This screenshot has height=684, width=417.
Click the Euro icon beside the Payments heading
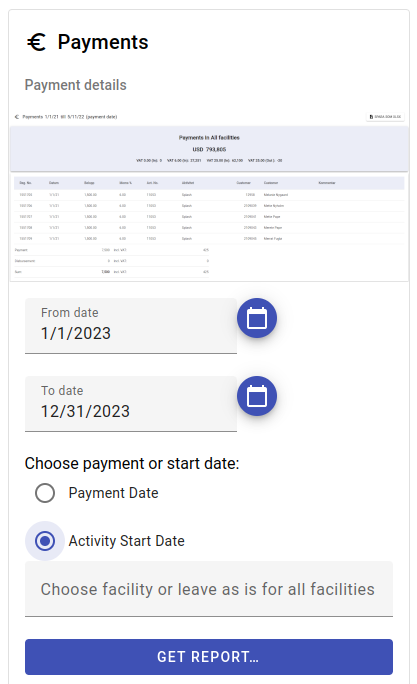click(x=37, y=42)
